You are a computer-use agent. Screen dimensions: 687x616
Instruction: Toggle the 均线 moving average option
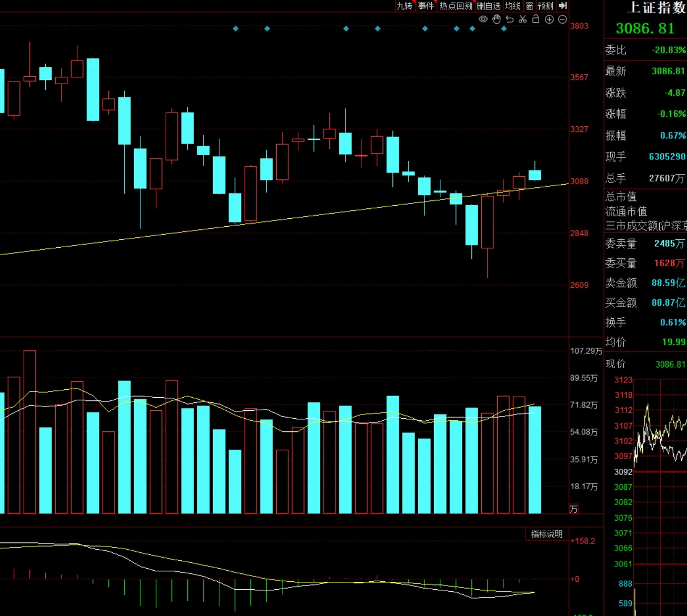pyautogui.click(x=512, y=6)
